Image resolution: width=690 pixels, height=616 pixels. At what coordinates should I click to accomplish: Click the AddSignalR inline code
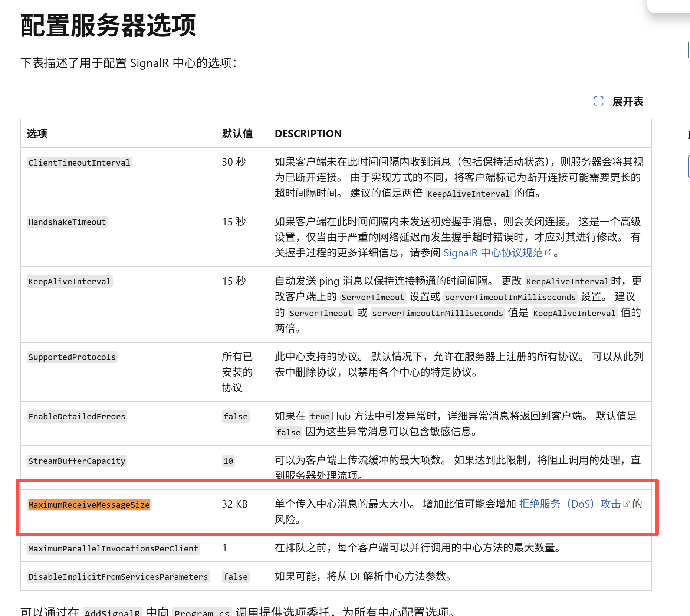coord(112,612)
